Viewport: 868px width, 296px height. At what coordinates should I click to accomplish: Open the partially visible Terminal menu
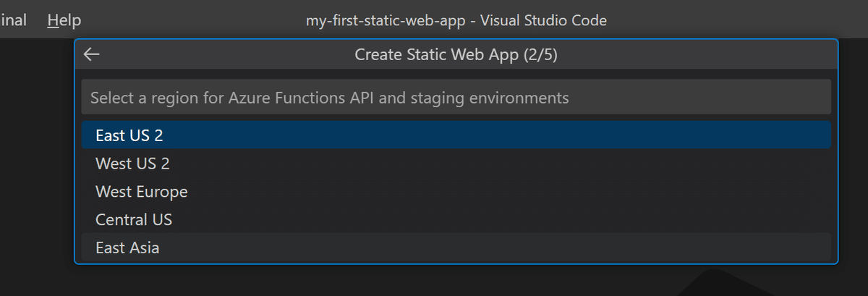[x=13, y=20]
